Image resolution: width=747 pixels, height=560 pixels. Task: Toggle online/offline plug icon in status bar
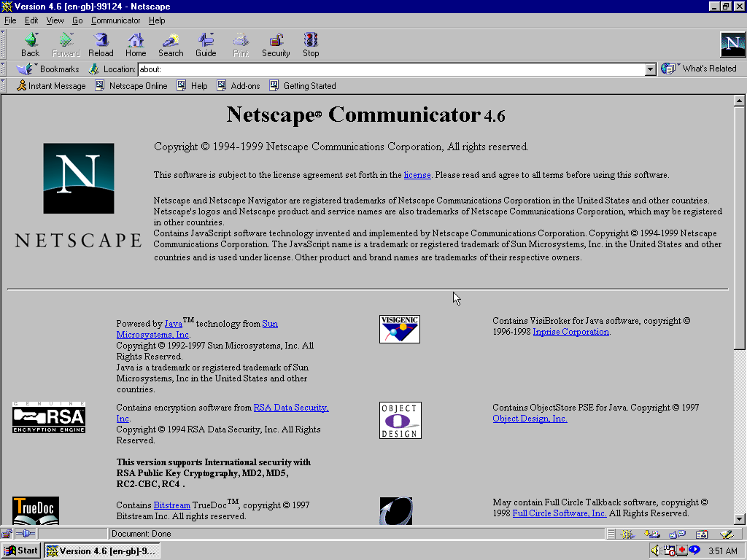pos(25,534)
